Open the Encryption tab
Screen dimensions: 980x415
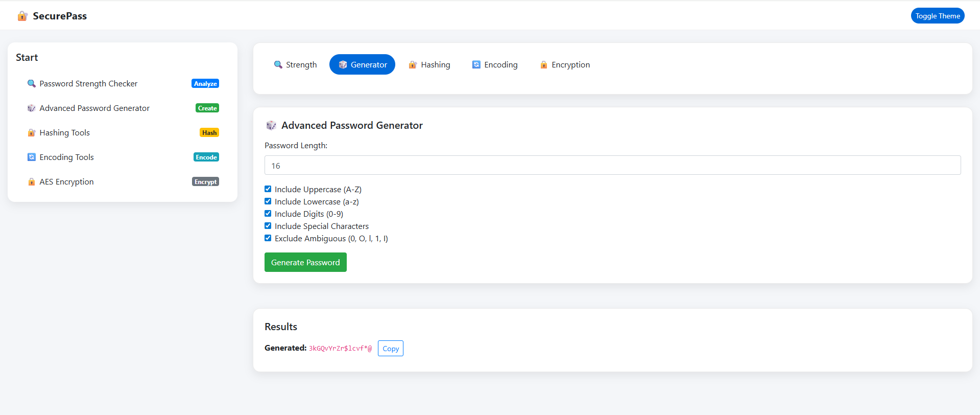point(564,64)
